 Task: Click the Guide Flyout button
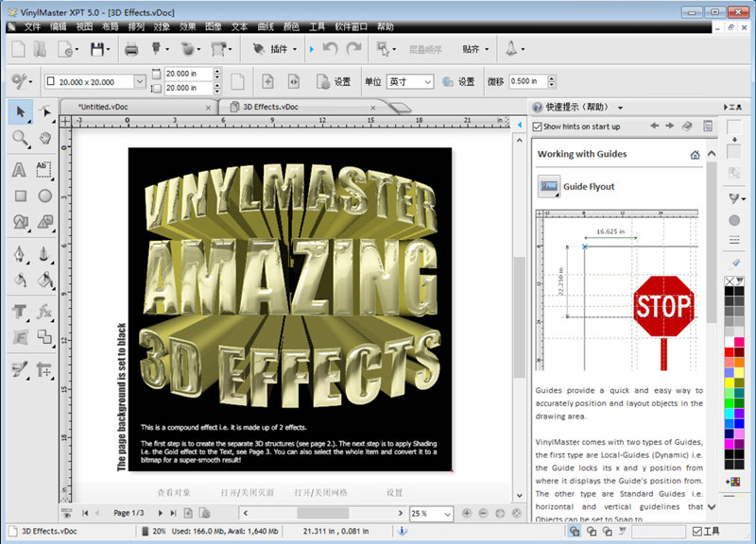coord(549,186)
